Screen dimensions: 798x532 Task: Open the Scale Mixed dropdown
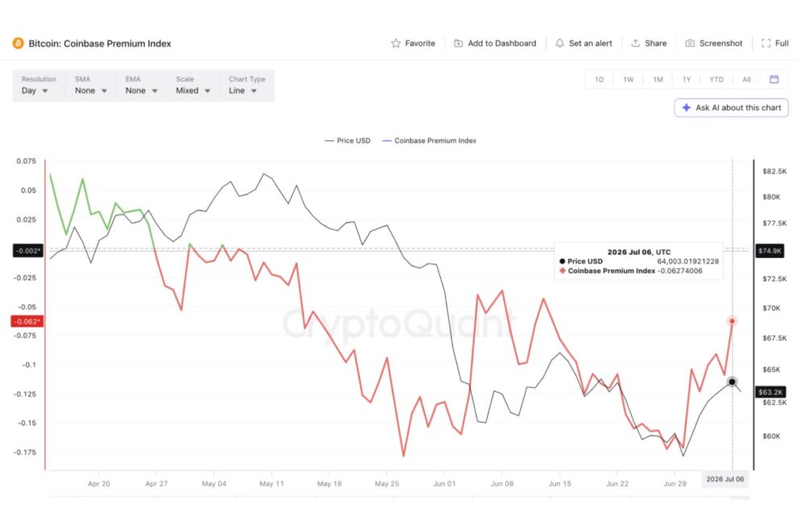193,85
